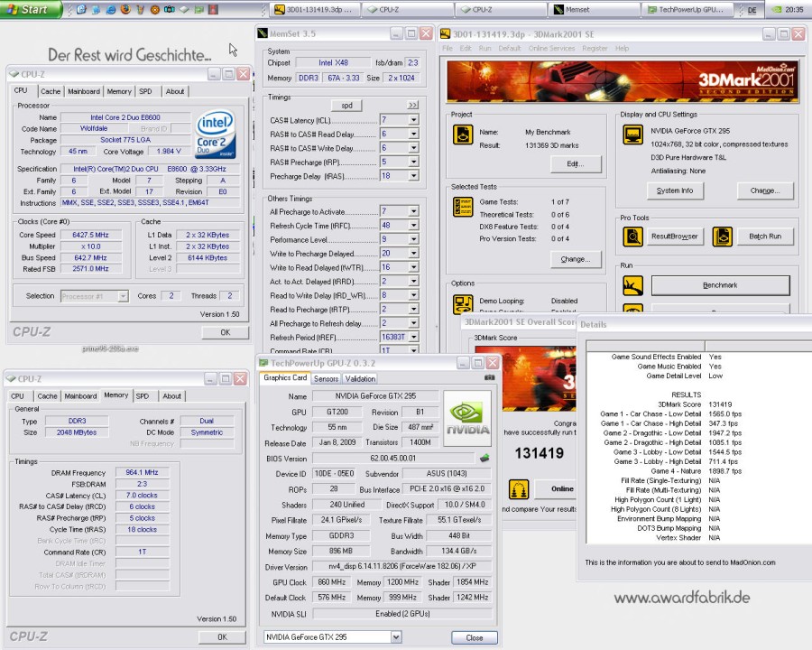Click the >> expand button in MemSet
Image resolution: width=812 pixels, height=650 pixels.
412,106
